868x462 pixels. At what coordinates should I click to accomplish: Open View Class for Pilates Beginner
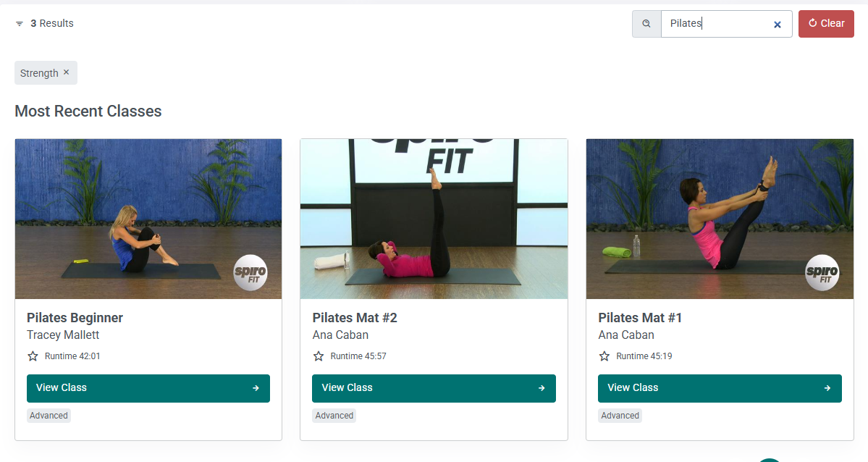point(148,388)
